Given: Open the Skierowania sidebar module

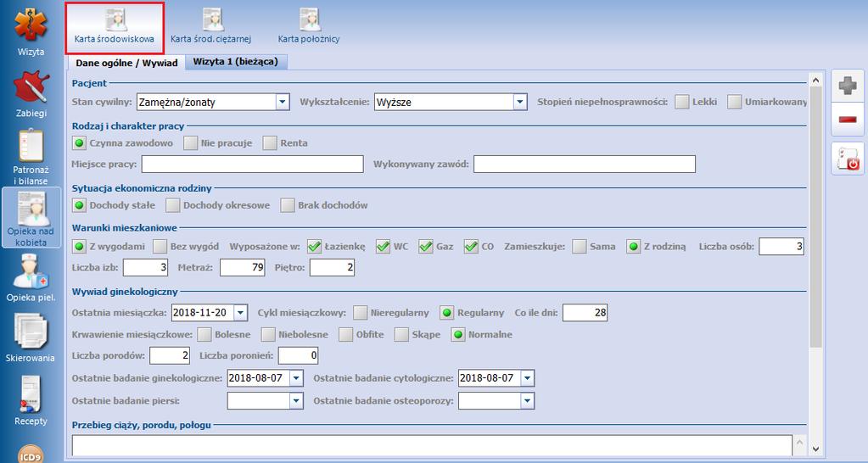Looking at the screenshot, I should (x=31, y=338).
